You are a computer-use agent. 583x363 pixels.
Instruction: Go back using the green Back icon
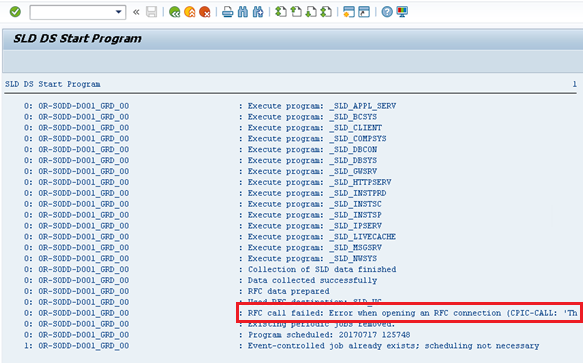[x=174, y=12]
